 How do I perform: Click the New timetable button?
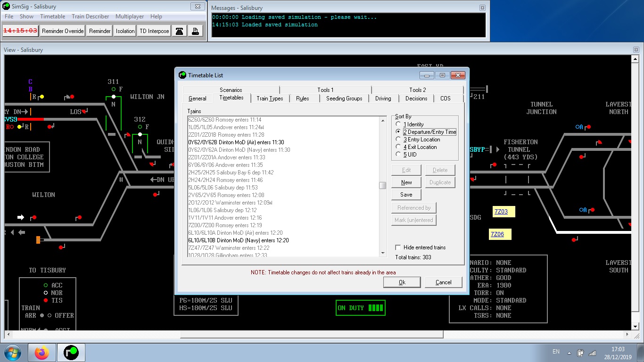pyautogui.click(x=406, y=182)
